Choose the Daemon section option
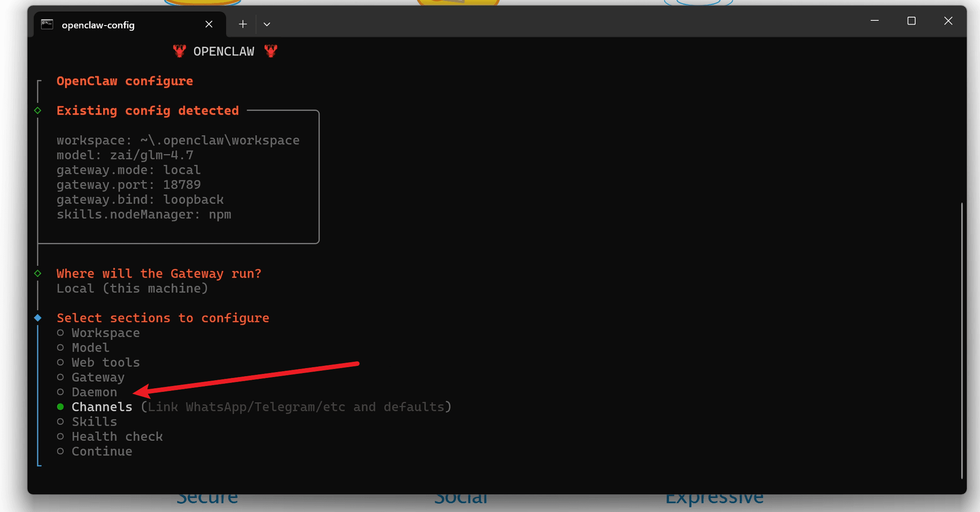Screen dimensions: 980x512 coord(94,392)
